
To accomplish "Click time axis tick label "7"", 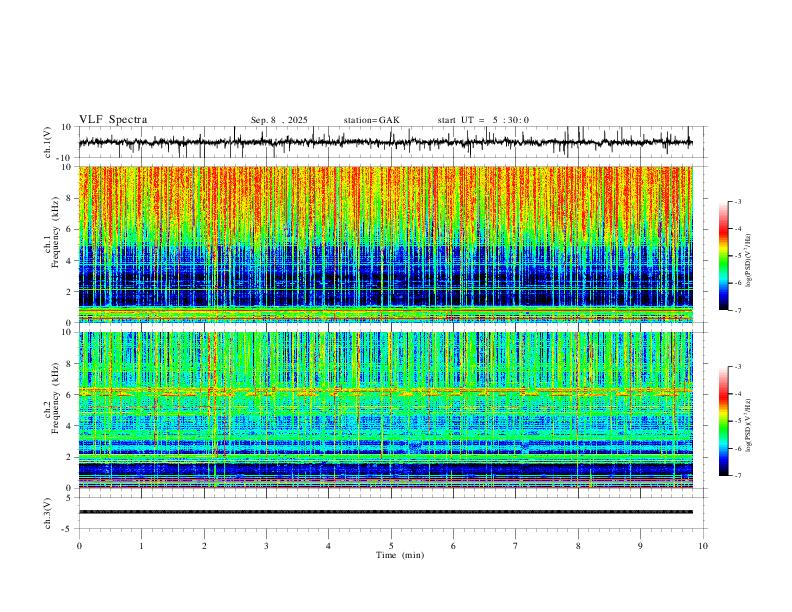I will click(x=516, y=546).
